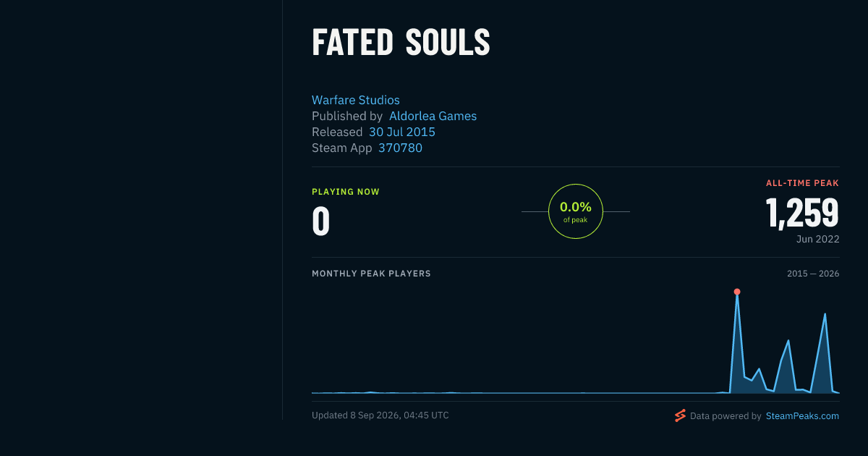Click the Playing Now label
This screenshot has height=456, width=868.
pyautogui.click(x=346, y=192)
